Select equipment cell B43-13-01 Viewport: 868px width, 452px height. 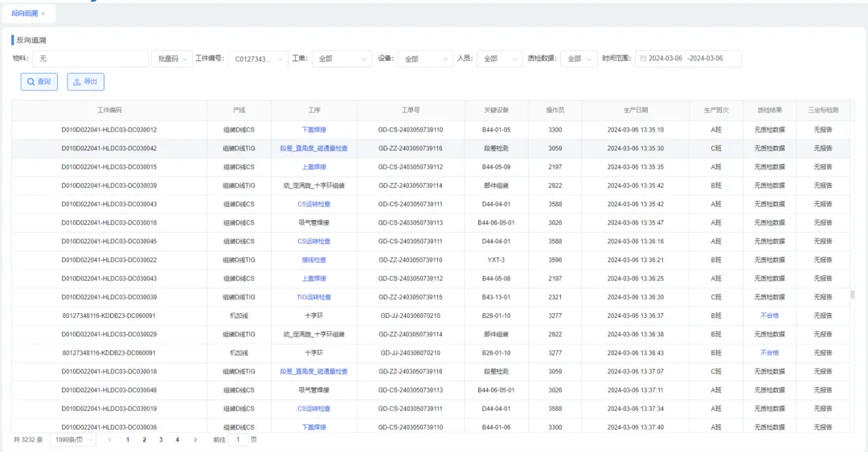point(496,297)
